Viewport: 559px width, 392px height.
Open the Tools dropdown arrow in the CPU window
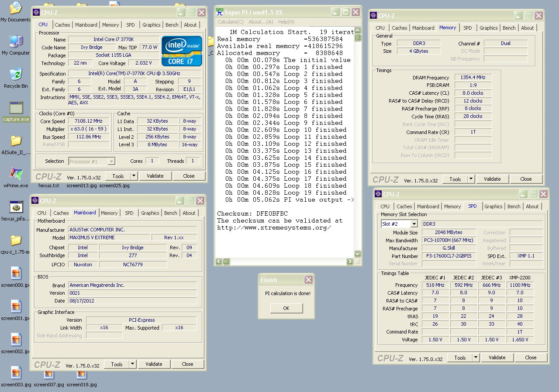(134, 176)
